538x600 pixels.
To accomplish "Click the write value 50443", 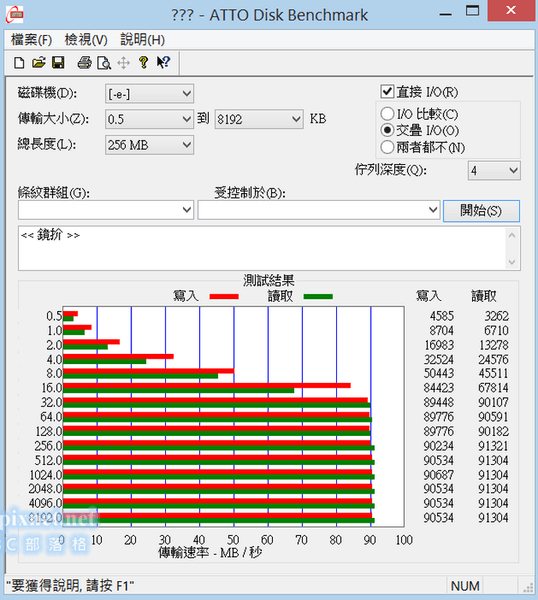I will pos(439,373).
